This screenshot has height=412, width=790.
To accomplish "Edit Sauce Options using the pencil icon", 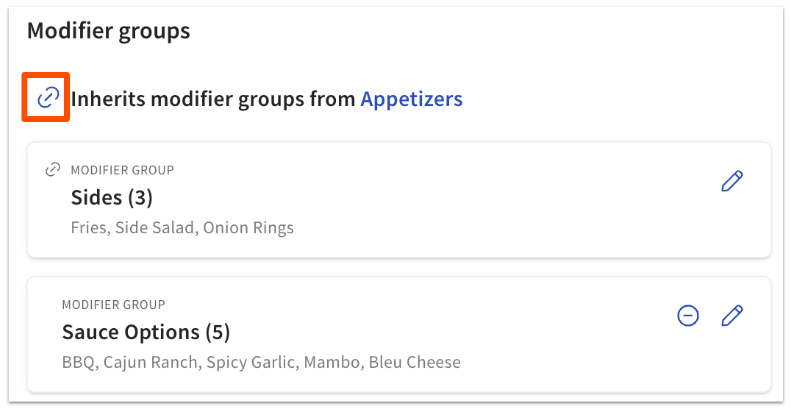I will 732,316.
